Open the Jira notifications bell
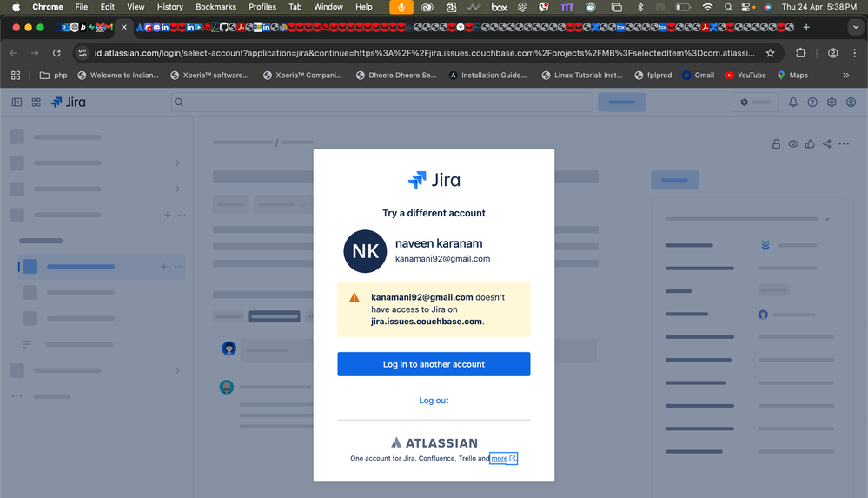868x498 pixels. coord(792,102)
